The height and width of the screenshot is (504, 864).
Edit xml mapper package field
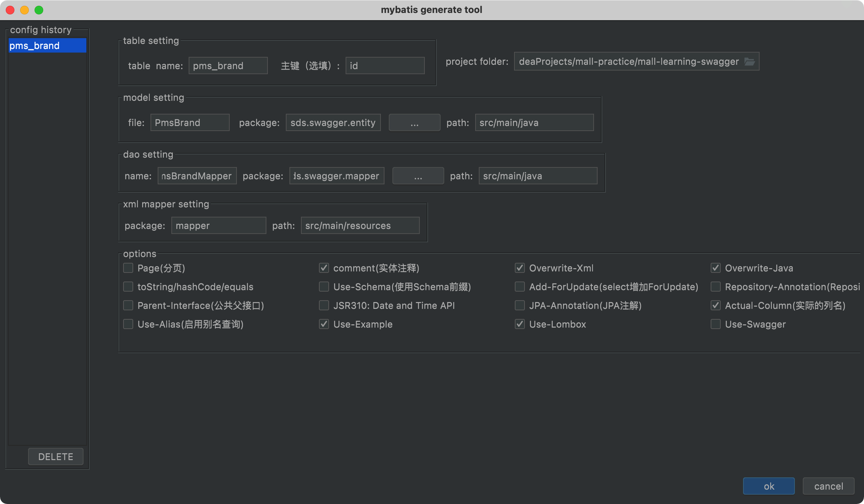coord(219,226)
